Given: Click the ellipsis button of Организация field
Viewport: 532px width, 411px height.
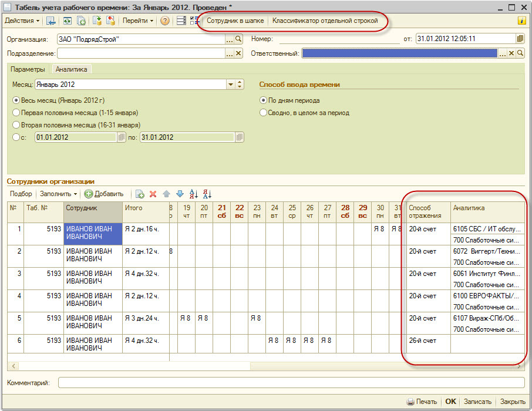Looking at the screenshot, I should click(230, 39).
